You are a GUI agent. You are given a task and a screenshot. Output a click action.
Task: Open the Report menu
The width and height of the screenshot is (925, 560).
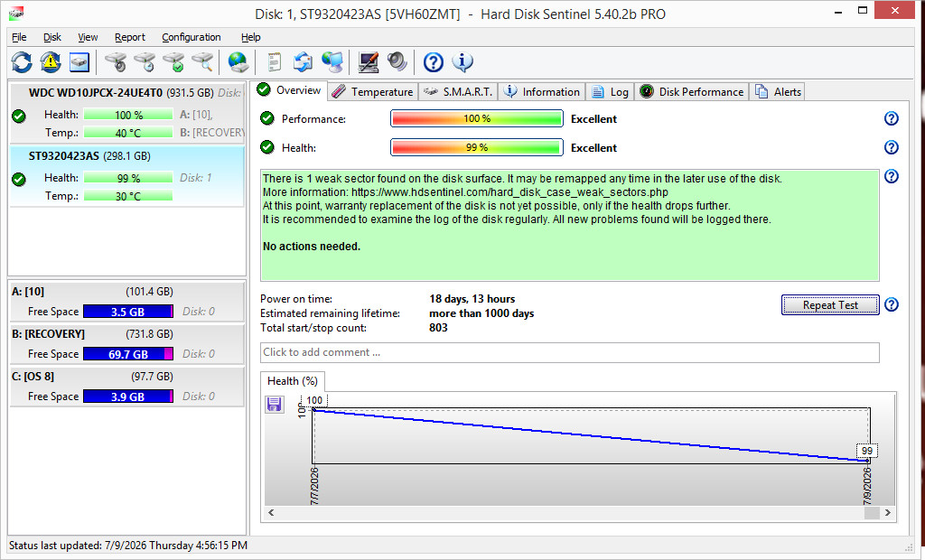click(130, 37)
